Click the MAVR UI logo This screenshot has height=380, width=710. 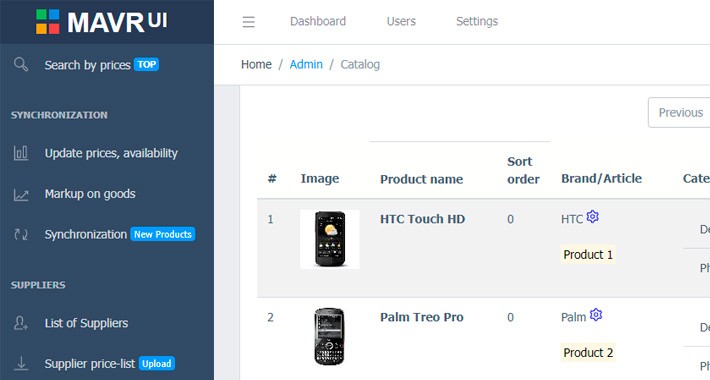102,22
